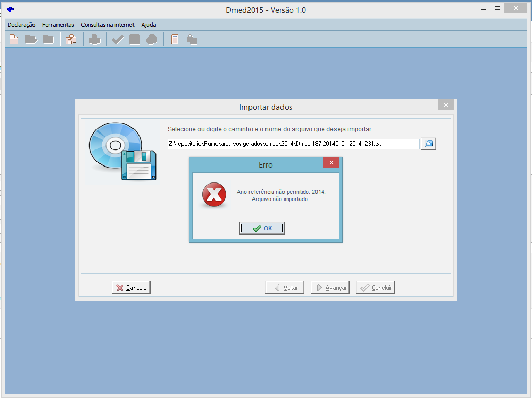Click the Cancelar button
The height and width of the screenshot is (399, 532).
131,288
